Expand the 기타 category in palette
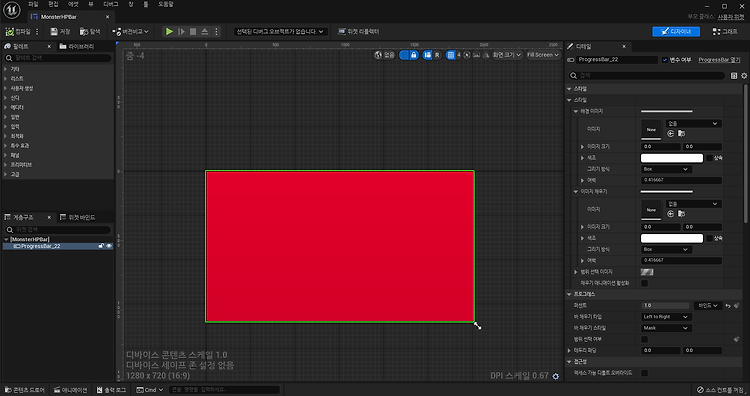This screenshot has width=750, height=396. pos(6,69)
